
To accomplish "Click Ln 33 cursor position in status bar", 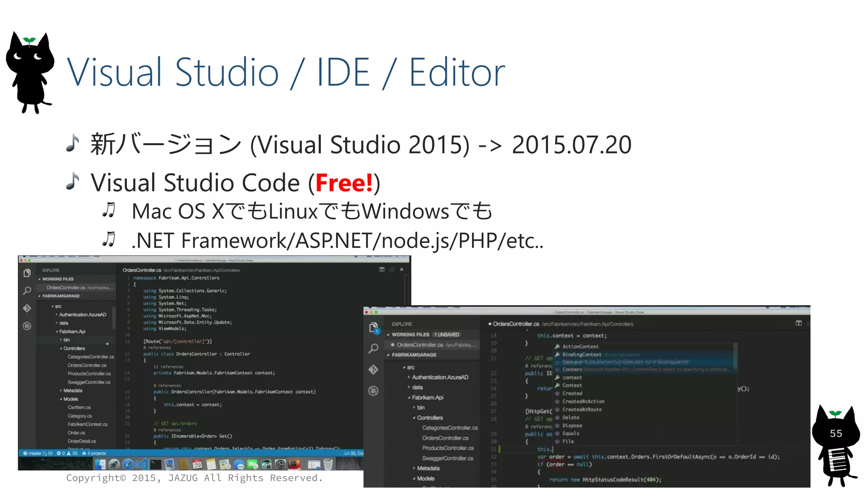I will [353, 453].
